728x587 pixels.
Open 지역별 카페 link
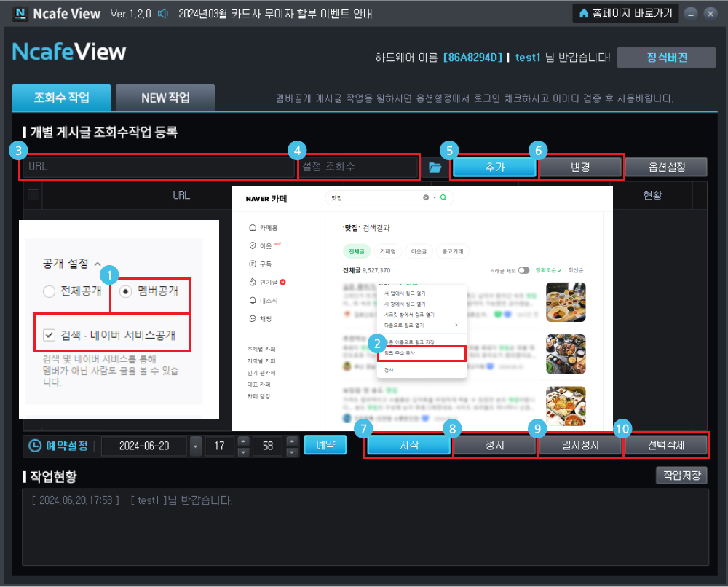pos(261,361)
